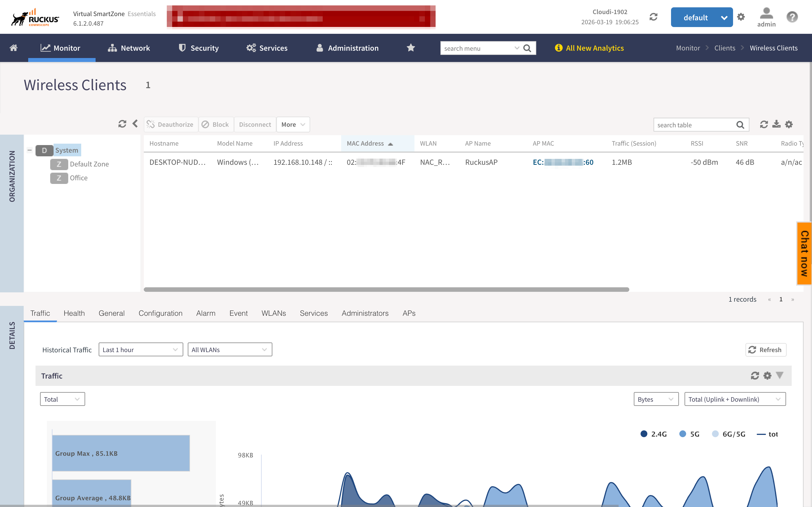Export the clients table with download icon

pyautogui.click(x=776, y=124)
